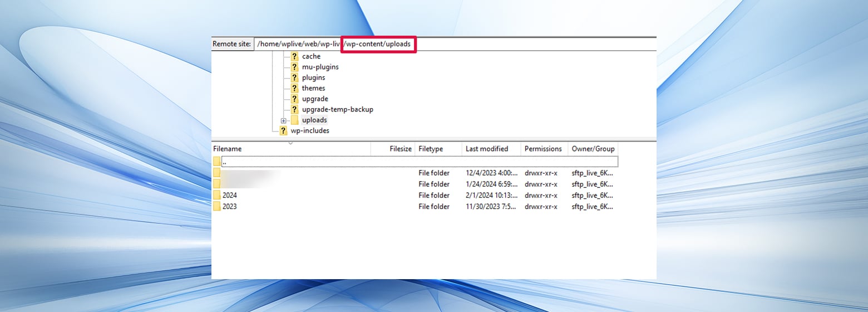Click the blurred folder icon dated 1/24/2024
Screen dimensions: 868x312
click(216, 184)
